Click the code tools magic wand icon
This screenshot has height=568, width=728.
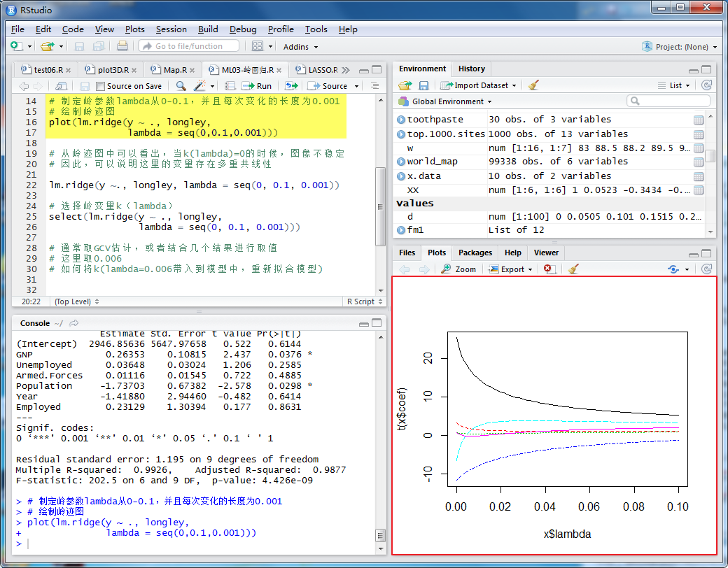199,85
